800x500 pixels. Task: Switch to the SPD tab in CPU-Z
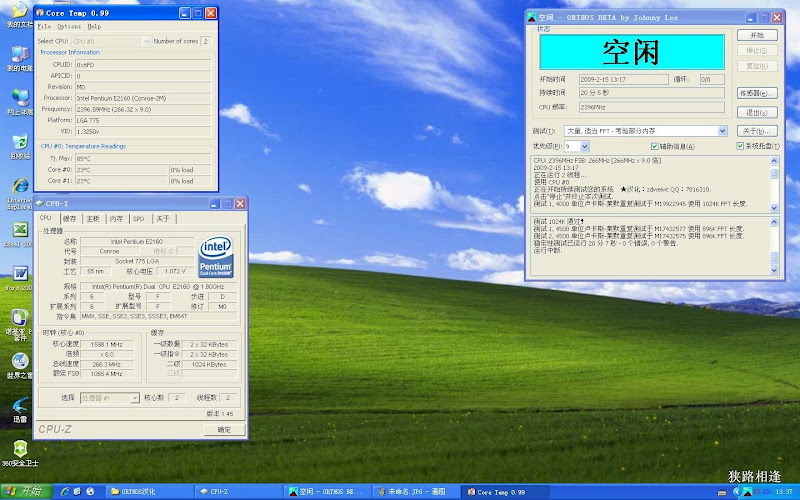(x=138, y=218)
